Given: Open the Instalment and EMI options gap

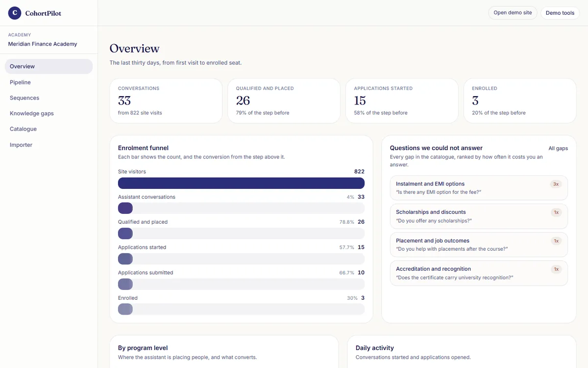Looking at the screenshot, I should (x=479, y=188).
